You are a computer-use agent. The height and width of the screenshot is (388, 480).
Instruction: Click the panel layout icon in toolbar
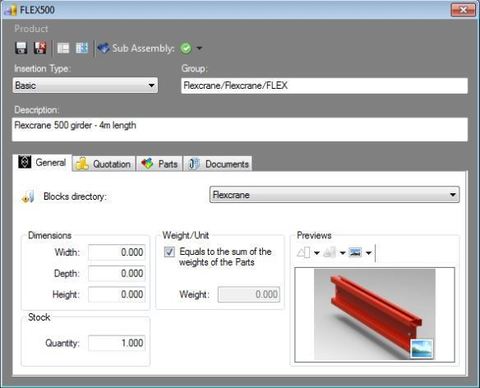[x=63, y=48]
